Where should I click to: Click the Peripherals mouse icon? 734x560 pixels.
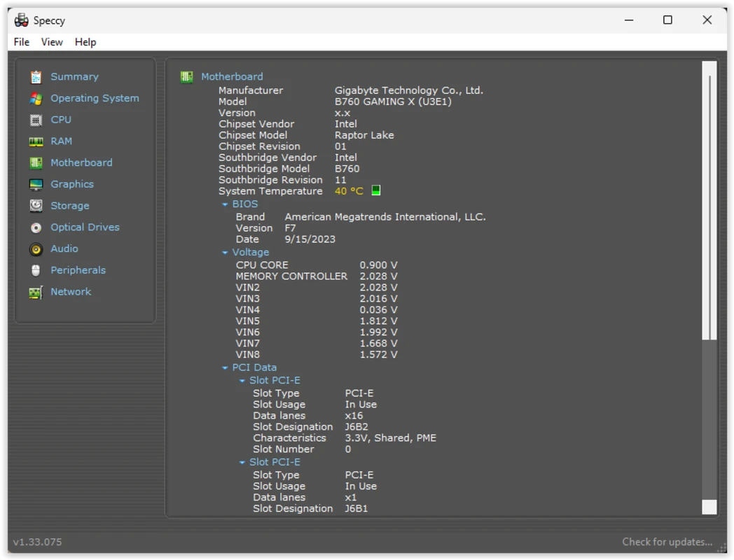tap(36, 269)
